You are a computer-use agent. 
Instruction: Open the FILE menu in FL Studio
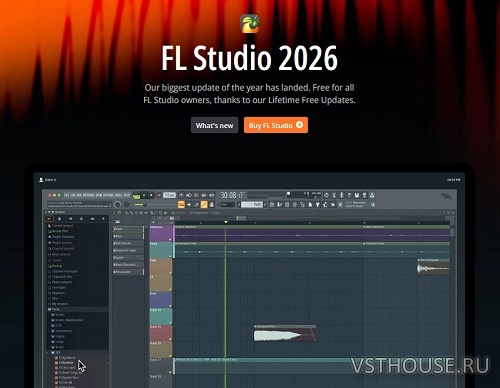coord(66,195)
